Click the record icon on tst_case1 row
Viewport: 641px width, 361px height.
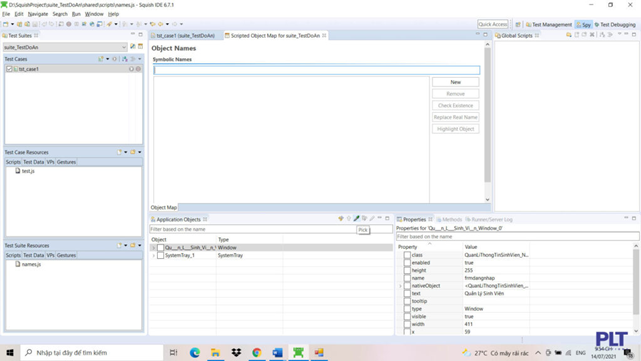pos(138,69)
